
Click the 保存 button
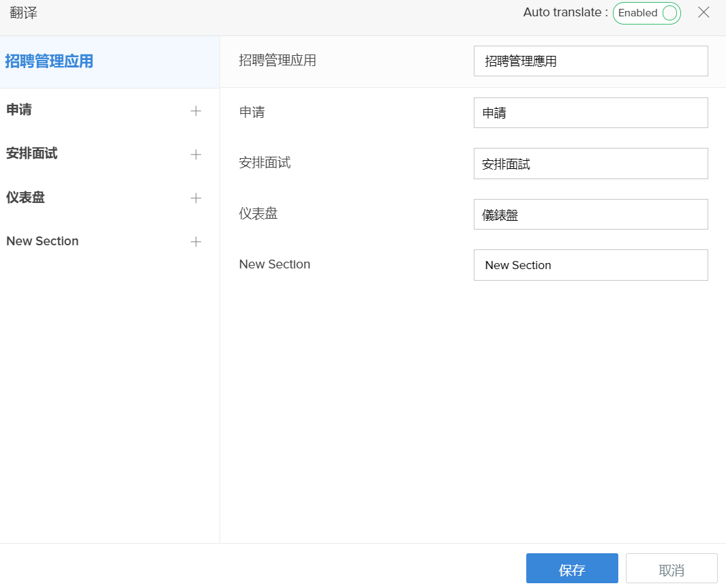(571, 570)
